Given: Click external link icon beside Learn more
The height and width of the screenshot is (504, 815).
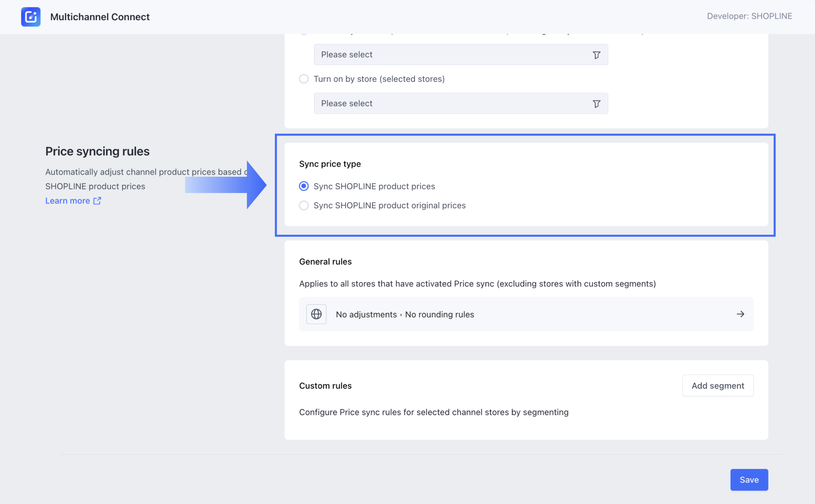Looking at the screenshot, I should pos(97,201).
